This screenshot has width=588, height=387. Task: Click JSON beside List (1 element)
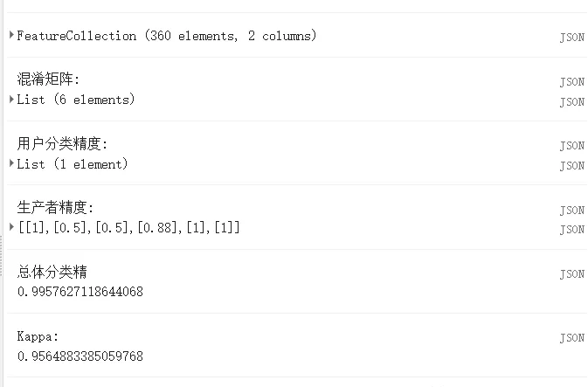point(572,165)
